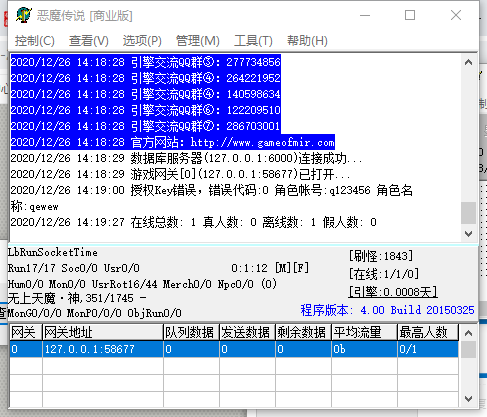Click the 网关地址 column header

point(103,332)
